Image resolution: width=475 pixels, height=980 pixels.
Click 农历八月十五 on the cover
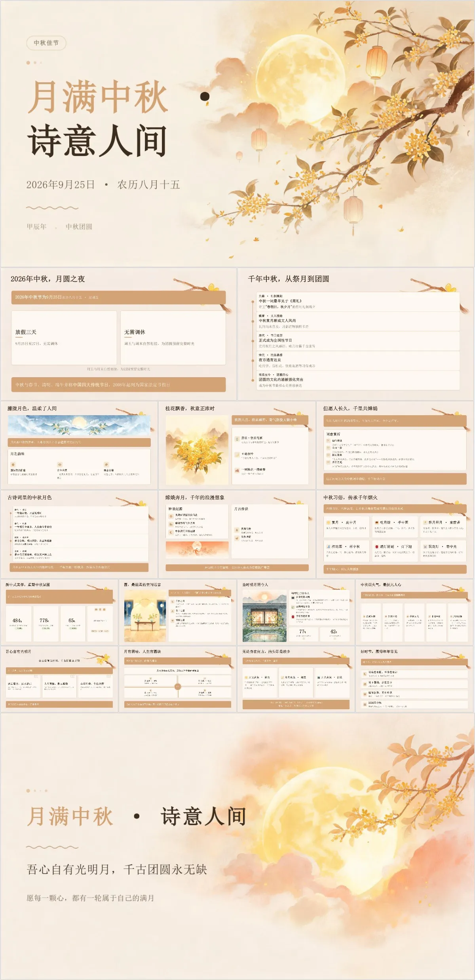pos(148,184)
